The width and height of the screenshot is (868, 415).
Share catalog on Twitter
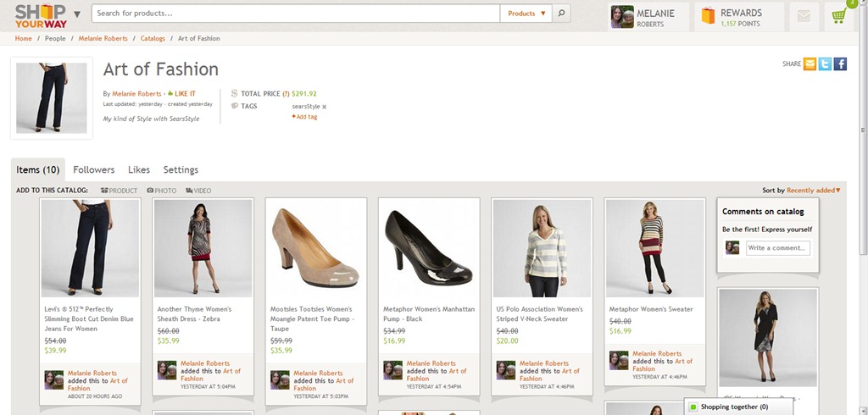825,64
